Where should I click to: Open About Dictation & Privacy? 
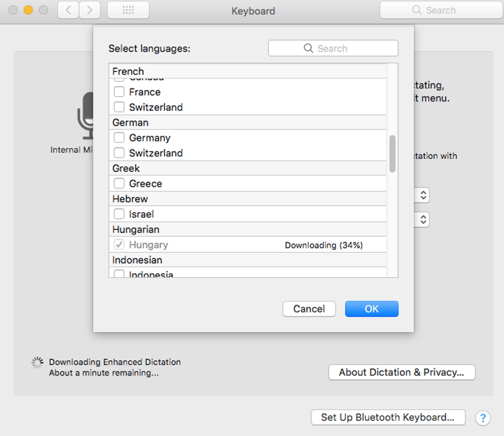point(402,372)
